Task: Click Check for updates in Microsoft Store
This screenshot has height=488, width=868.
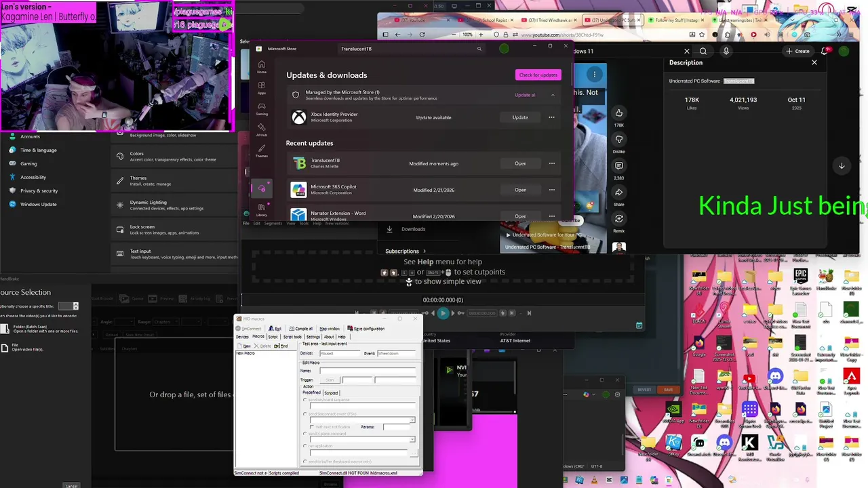Action: [538, 75]
